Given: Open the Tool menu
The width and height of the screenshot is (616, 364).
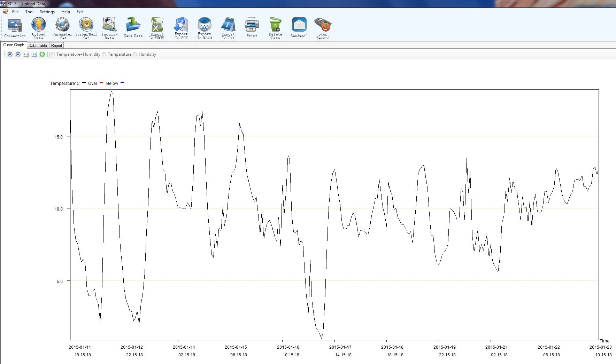Looking at the screenshot, I should tap(29, 12).
